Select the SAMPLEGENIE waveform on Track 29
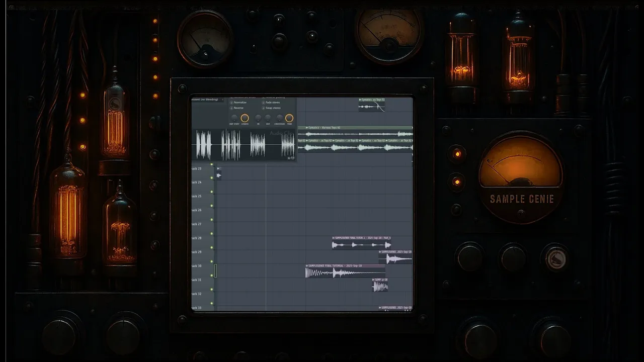644x362 pixels. click(395, 258)
